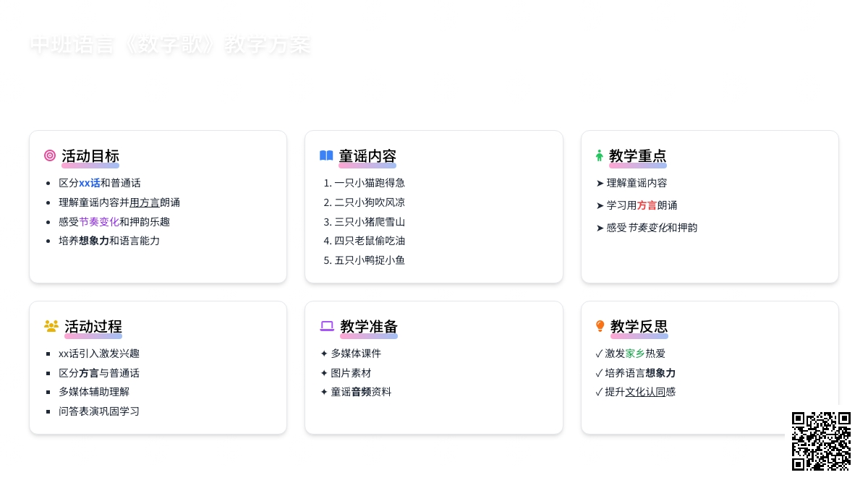Click the bullet 培养想象力和语言能力
This screenshot has width=868, height=488.
[109, 241]
